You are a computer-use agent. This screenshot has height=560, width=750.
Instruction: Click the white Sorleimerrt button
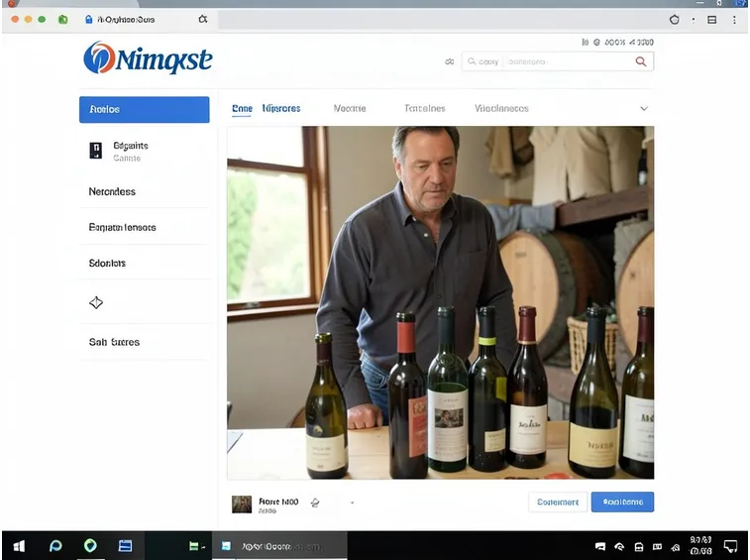(x=558, y=503)
